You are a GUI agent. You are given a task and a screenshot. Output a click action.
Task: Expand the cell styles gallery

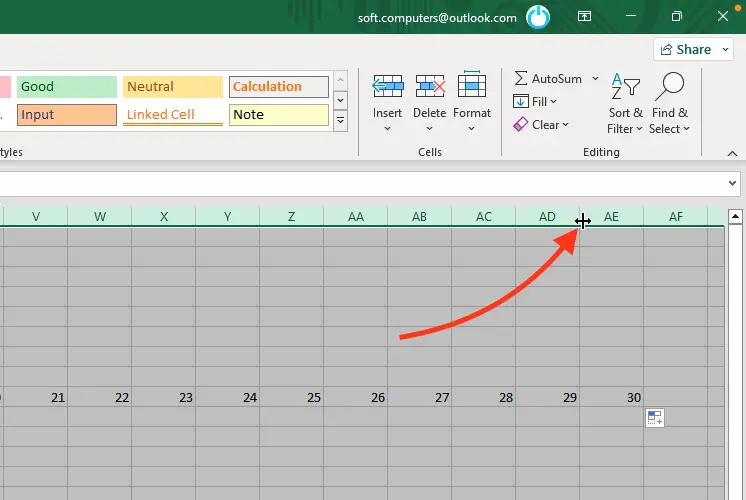pos(340,120)
